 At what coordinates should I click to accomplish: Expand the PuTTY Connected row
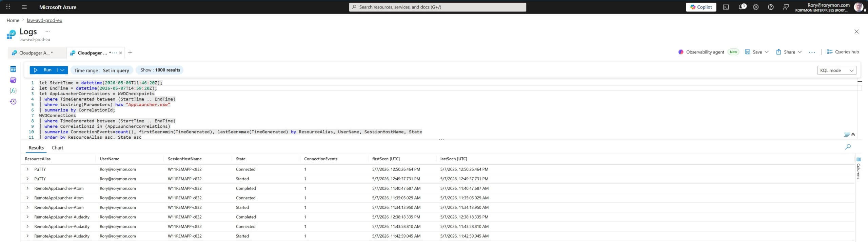pyautogui.click(x=27, y=169)
